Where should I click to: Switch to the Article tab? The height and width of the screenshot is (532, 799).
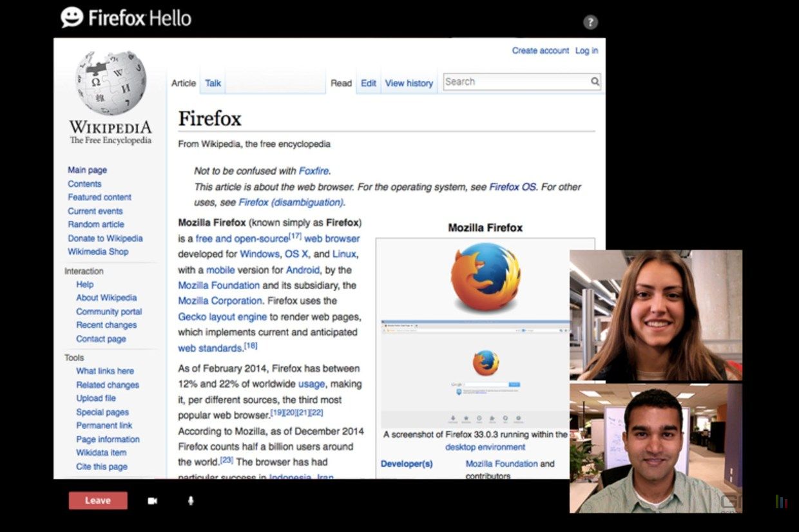pos(184,83)
